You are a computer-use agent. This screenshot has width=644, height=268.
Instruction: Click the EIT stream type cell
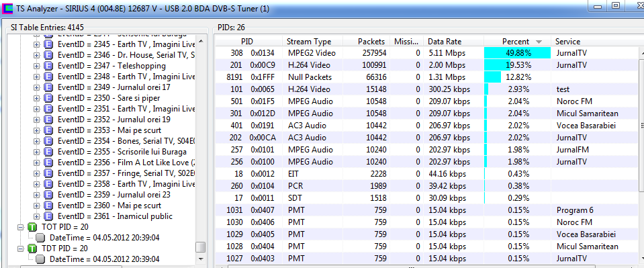(293, 174)
